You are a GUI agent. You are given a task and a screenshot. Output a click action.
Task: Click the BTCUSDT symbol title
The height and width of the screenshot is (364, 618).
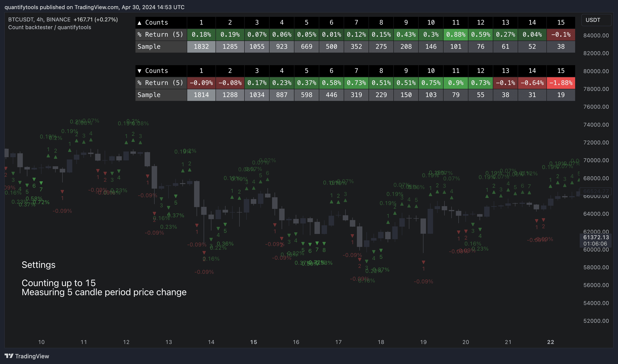pyautogui.click(x=21, y=20)
